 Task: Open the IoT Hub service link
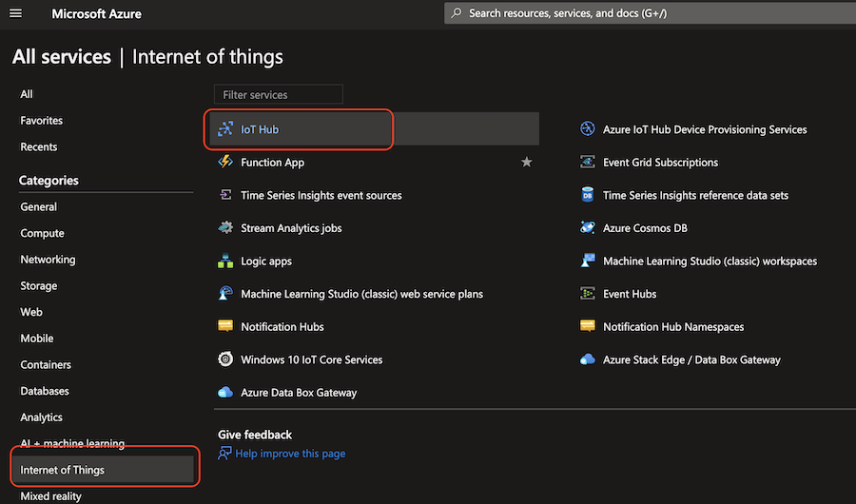coord(260,129)
